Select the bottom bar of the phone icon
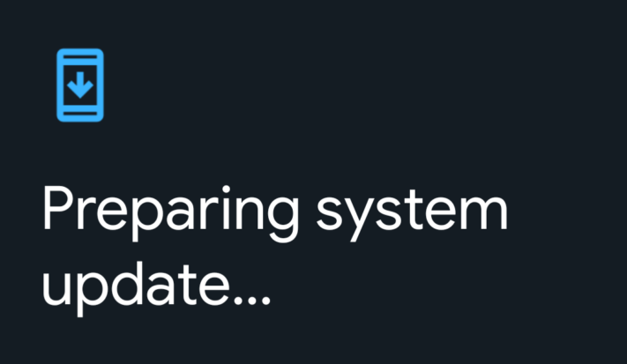 [80, 114]
